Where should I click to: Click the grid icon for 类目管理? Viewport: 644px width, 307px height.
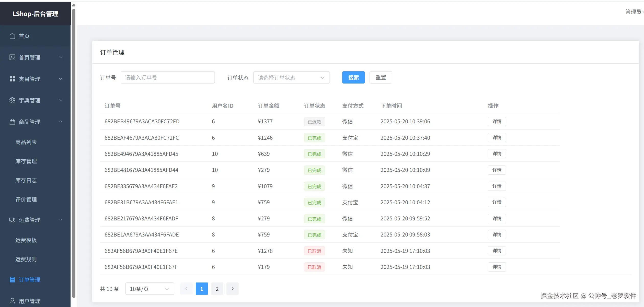(x=12, y=79)
